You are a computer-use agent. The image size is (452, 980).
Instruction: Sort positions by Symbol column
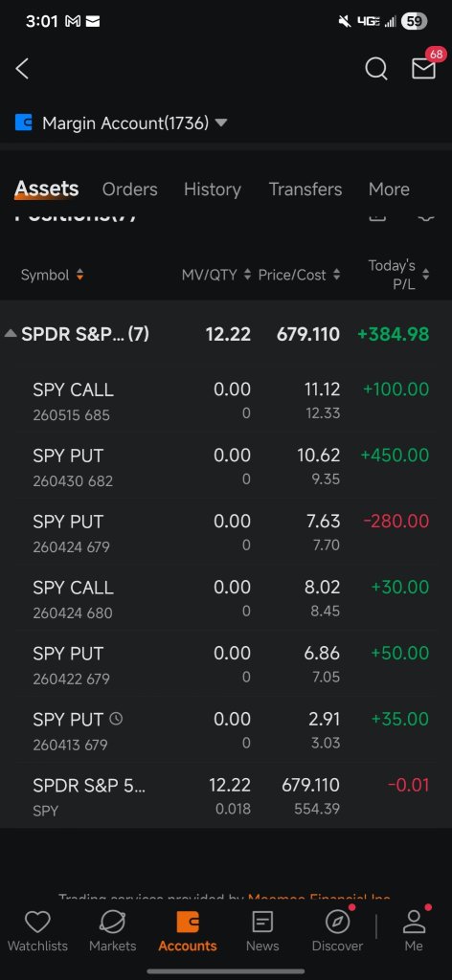53,275
